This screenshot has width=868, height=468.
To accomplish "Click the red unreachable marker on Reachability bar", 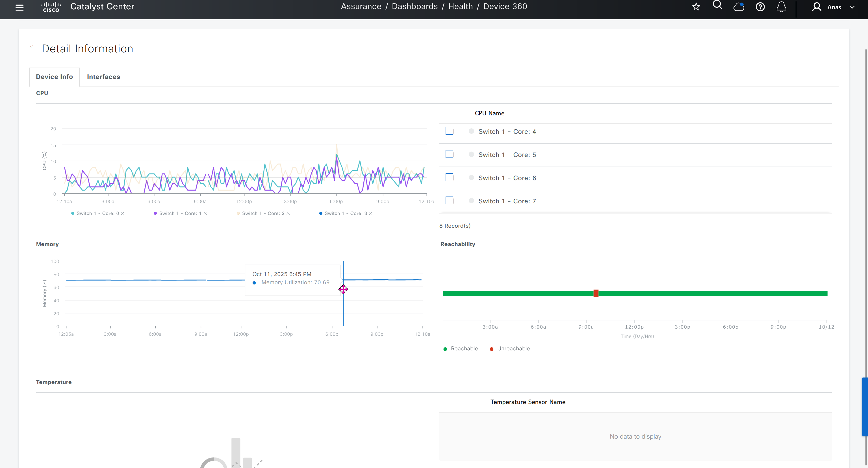I will click(596, 293).
